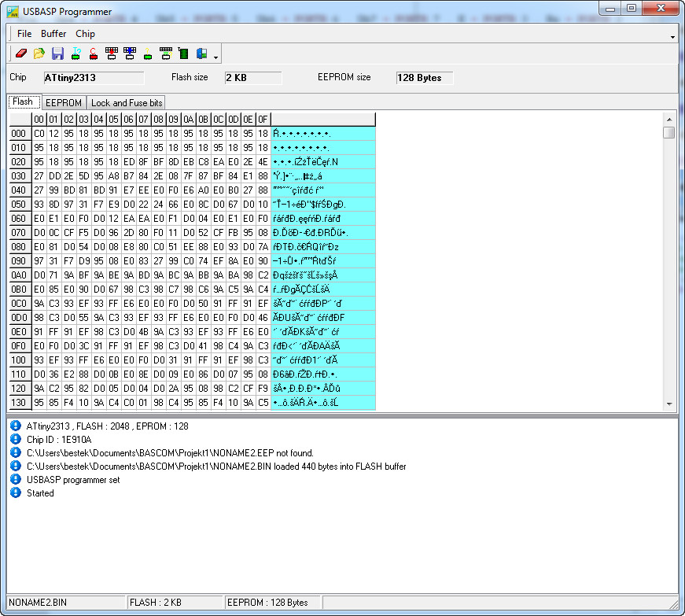Image resolution: width=685 pixels, height=616 pixels.
Task: Select the Flash tab
Action: click(23, 101)
